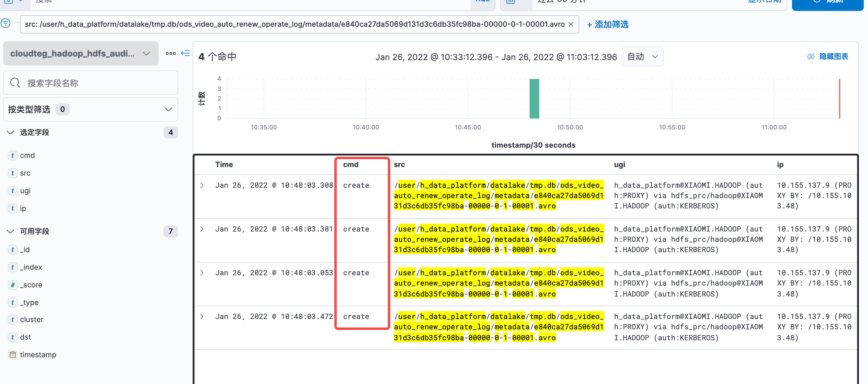Open the cloudteg_hadoop_hdfs_audi index pattern dropdown

pyautogui.click(x=81, y=53)
